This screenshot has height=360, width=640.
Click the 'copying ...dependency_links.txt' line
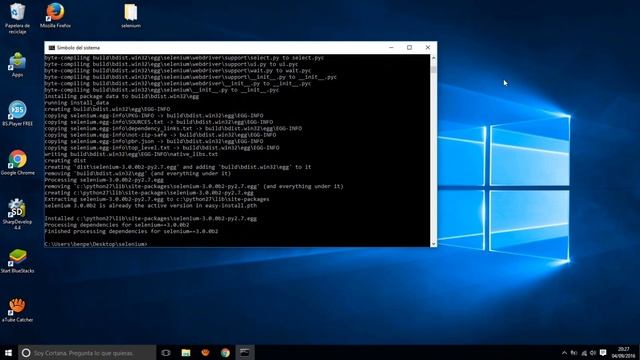(x=173, y=129)
